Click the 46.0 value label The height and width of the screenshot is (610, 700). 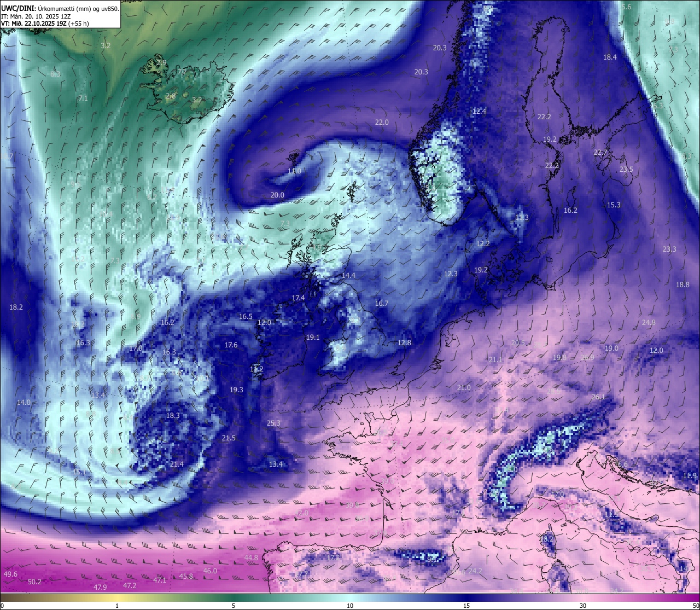[x=210, y=571]
